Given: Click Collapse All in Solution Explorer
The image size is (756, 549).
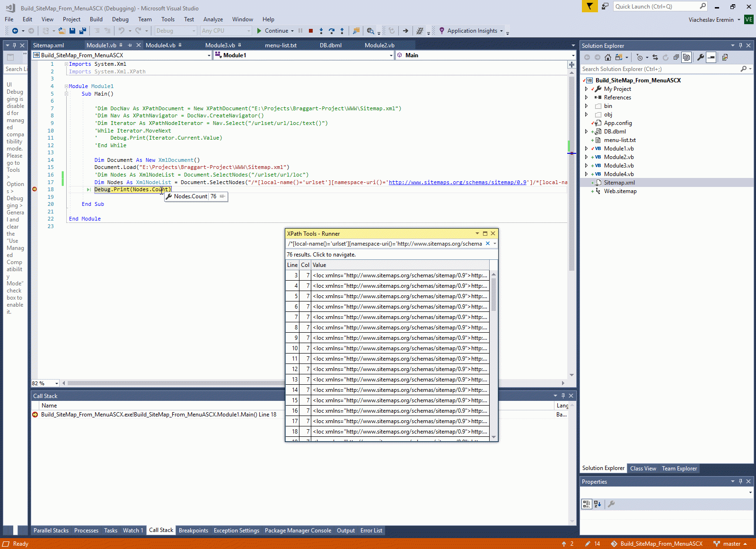Looking at the screenshot, I should (676, 57).
